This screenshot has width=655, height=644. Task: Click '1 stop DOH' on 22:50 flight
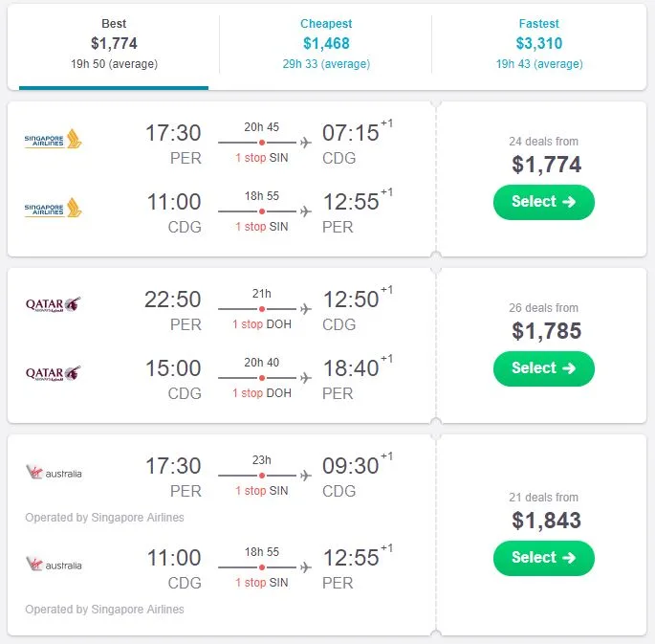262,324
